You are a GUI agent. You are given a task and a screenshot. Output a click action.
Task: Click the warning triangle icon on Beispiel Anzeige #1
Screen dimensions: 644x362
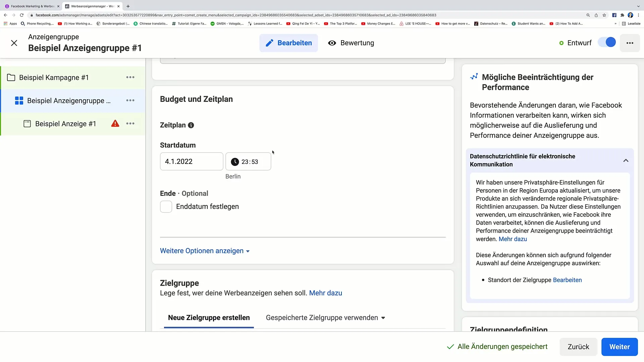coord(115,124)
